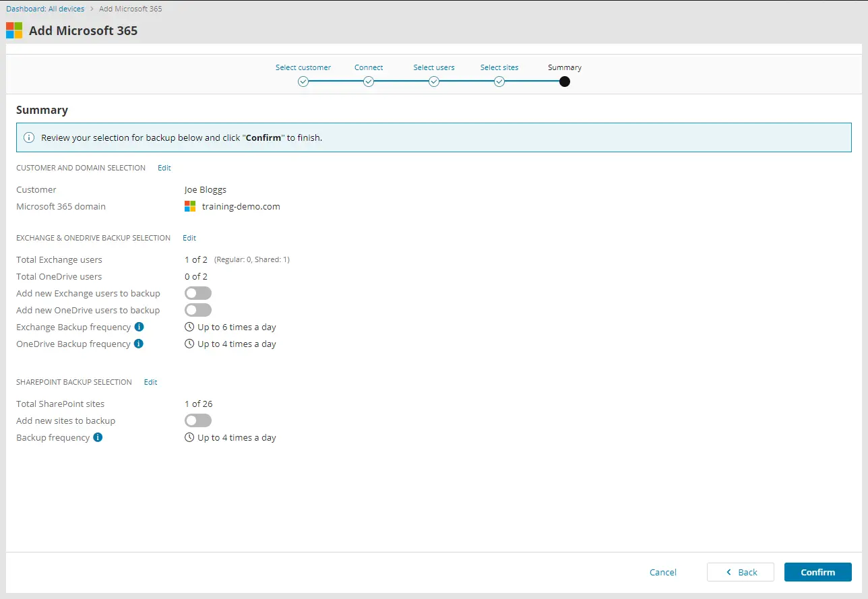Image resolution: width=868 pixels, height=599 pixels.
Task: Click the info icon beside SharePoint Backup frequency
Action: click(x=98, y=437)
